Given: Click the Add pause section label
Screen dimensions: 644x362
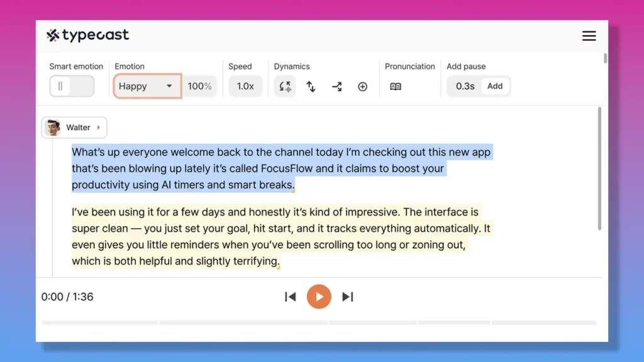Looking at the screenshot, I should pyautogui.click(x=466, y=67).
